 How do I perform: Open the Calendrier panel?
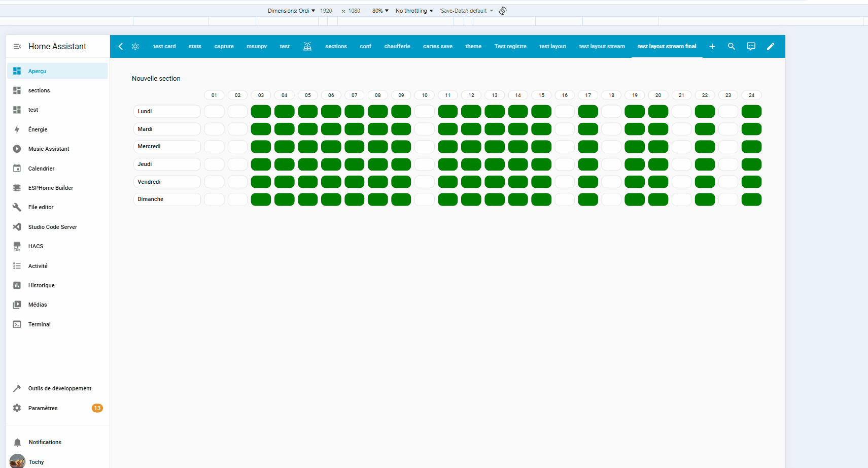(x=58, y=169)
